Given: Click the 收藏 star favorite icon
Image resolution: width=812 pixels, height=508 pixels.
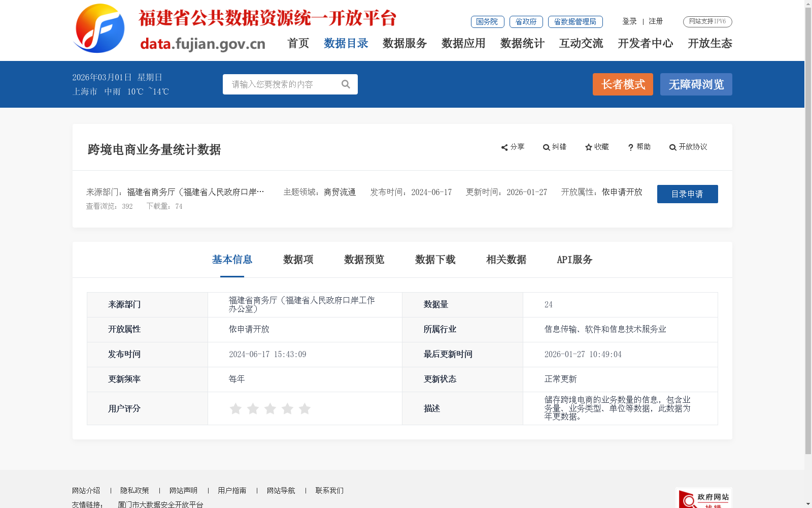Looking at the screenshot, I should (589, 147).
